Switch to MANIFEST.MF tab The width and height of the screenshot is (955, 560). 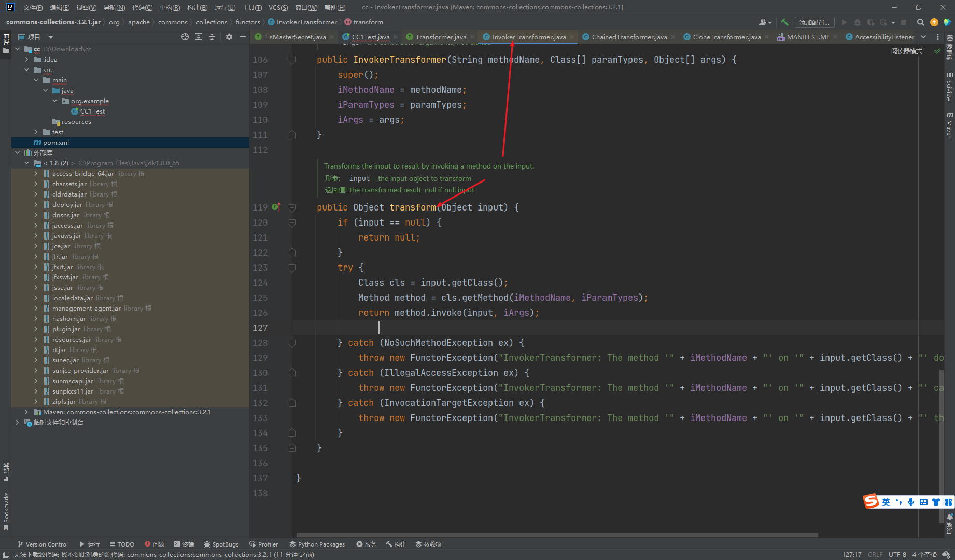pos(807,37)
